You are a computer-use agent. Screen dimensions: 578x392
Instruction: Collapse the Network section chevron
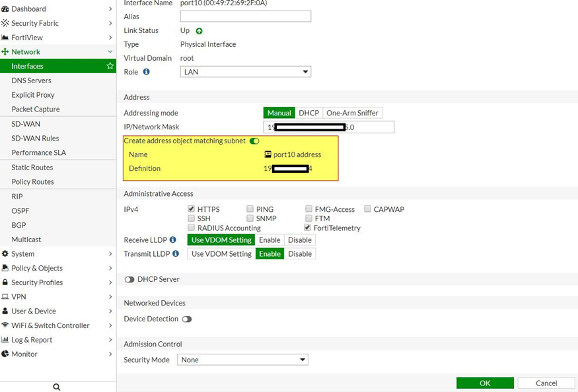pos(110,52)
